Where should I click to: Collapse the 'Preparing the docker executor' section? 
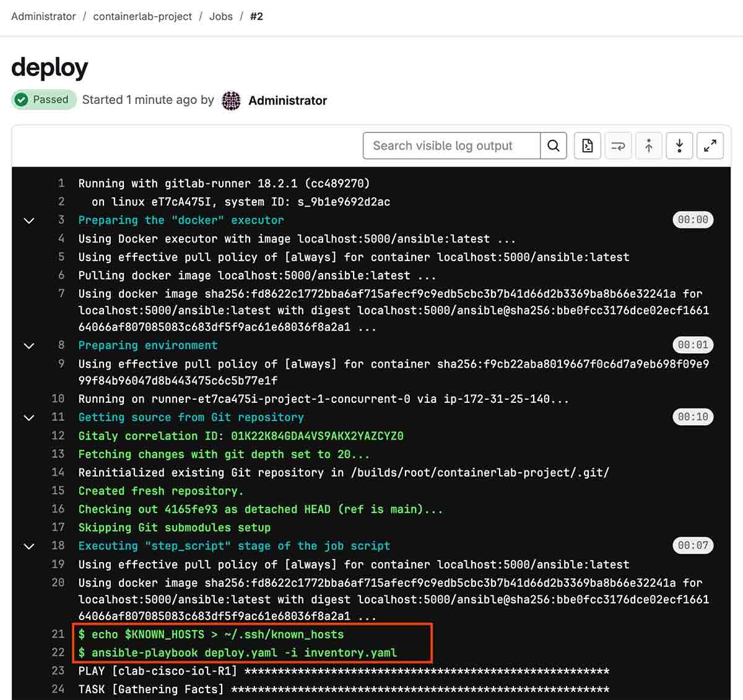coord(28,220)
